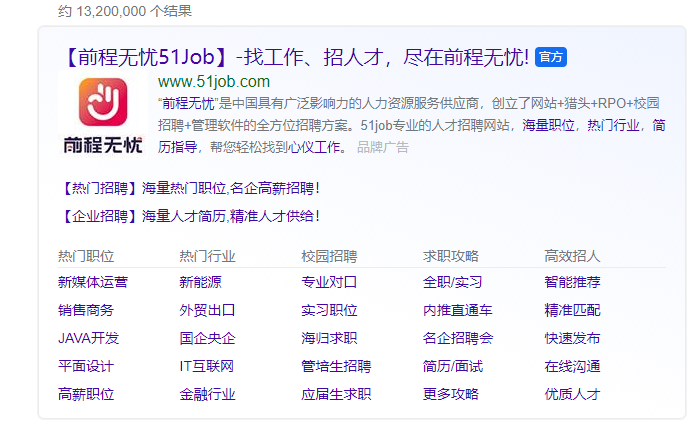The height and width of the screenshot is (424, 696).
Task: Open 【热门招聘】海量热门职位 link
Action: click(190, 188)
